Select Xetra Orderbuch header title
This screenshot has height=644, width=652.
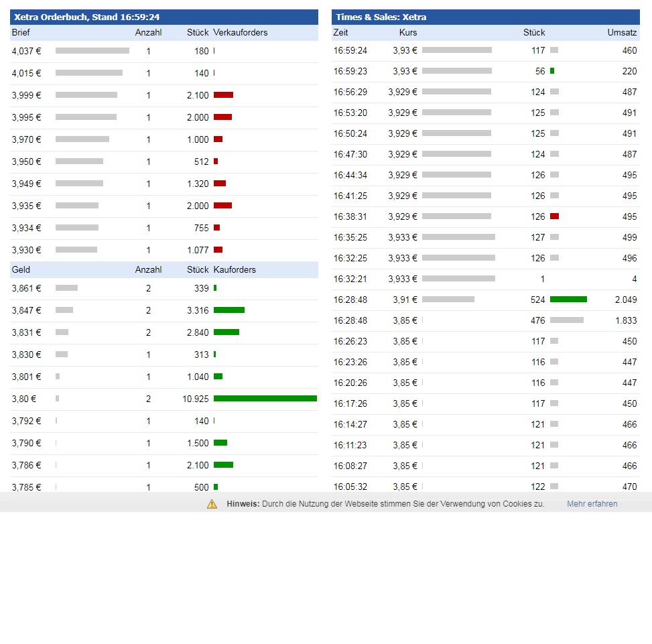87,17
